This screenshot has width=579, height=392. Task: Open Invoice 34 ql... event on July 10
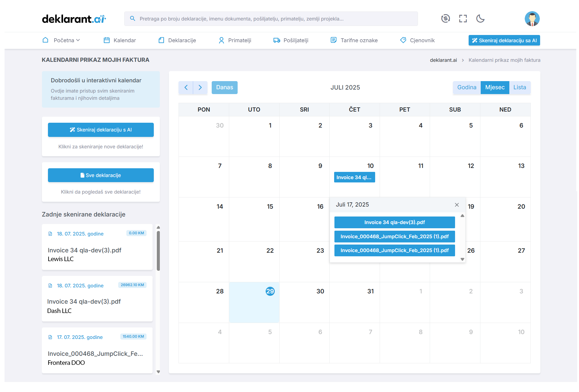click(x=354, y=177)
